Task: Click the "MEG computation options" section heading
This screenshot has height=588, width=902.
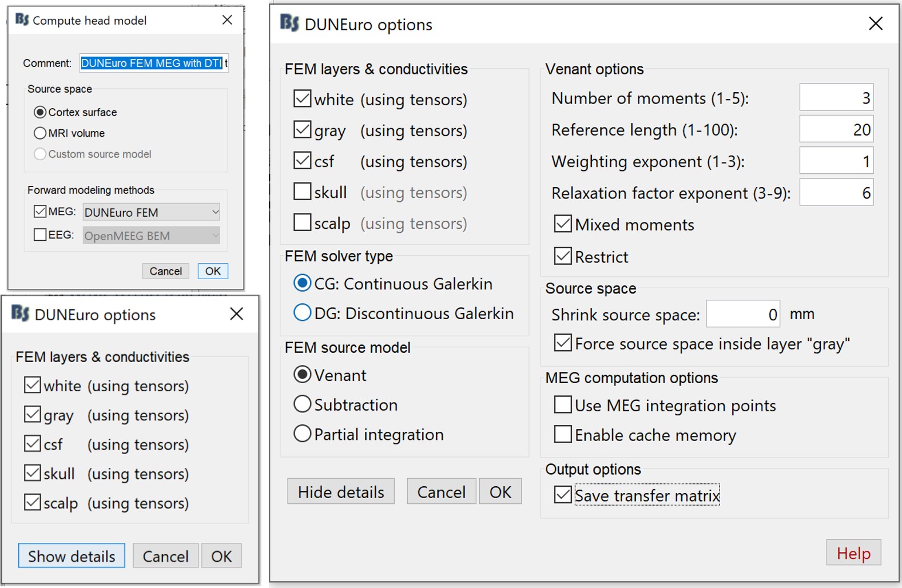Action: coord(631,378)
